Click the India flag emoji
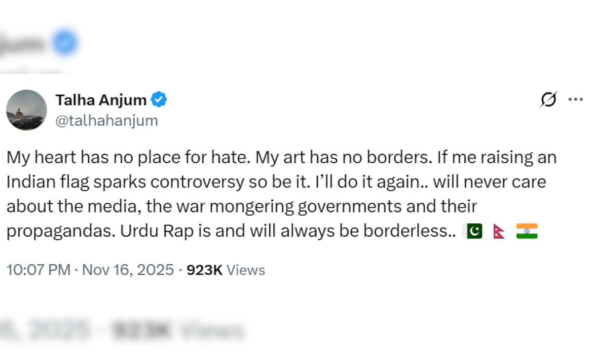Screen dimensions: 592x364 [x=527, y=232]
